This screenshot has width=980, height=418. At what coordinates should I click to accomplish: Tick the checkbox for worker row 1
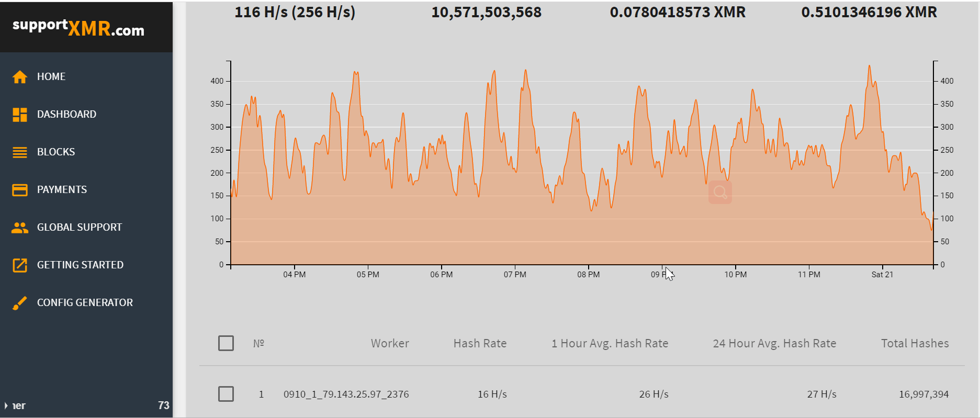click(226, 394)
